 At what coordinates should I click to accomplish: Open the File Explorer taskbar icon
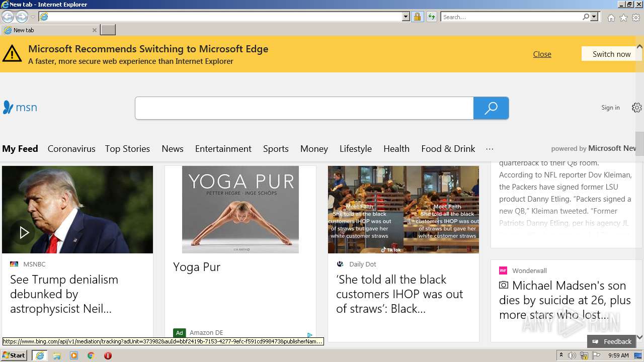[57, 355]
